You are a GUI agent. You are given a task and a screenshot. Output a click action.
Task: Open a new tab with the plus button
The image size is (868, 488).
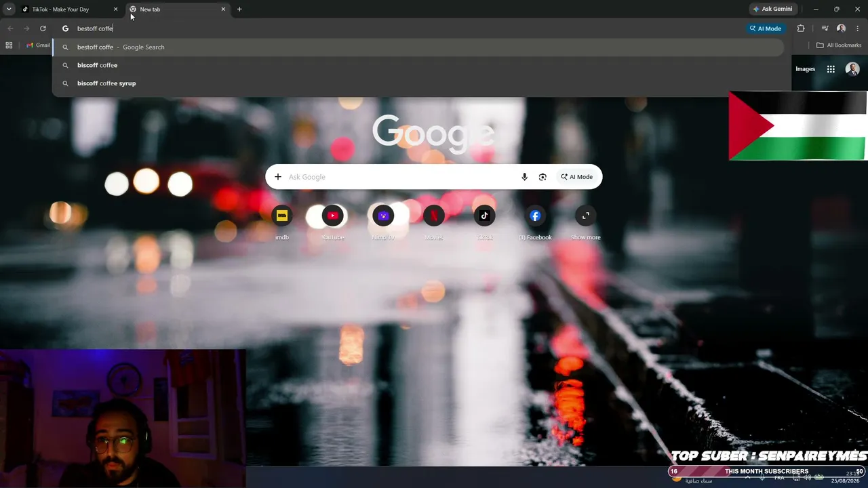[x=239, y=9]
